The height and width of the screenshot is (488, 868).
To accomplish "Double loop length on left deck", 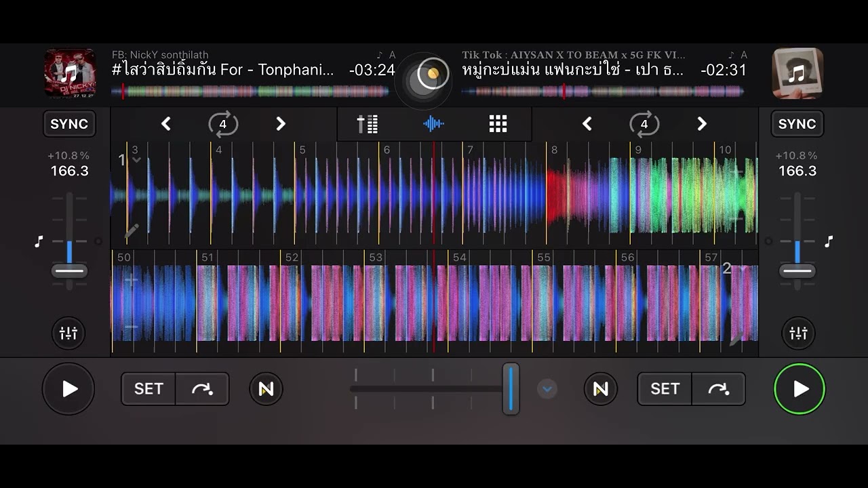I will tap(281, 124).
